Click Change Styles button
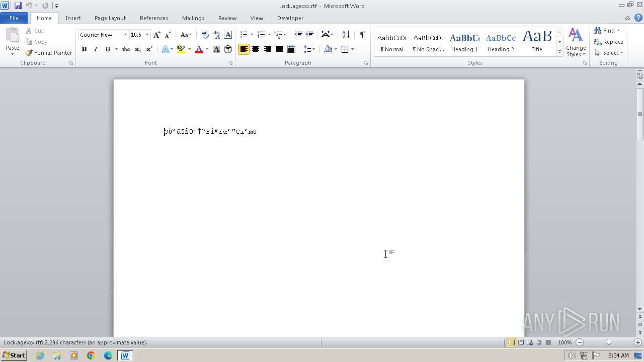644x362 pixels. [x=576, y=42]
